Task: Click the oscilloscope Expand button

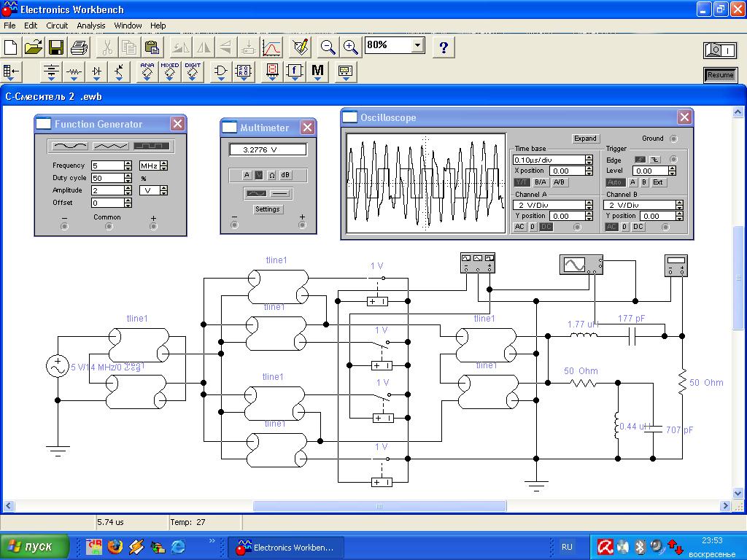Action: 585,138
